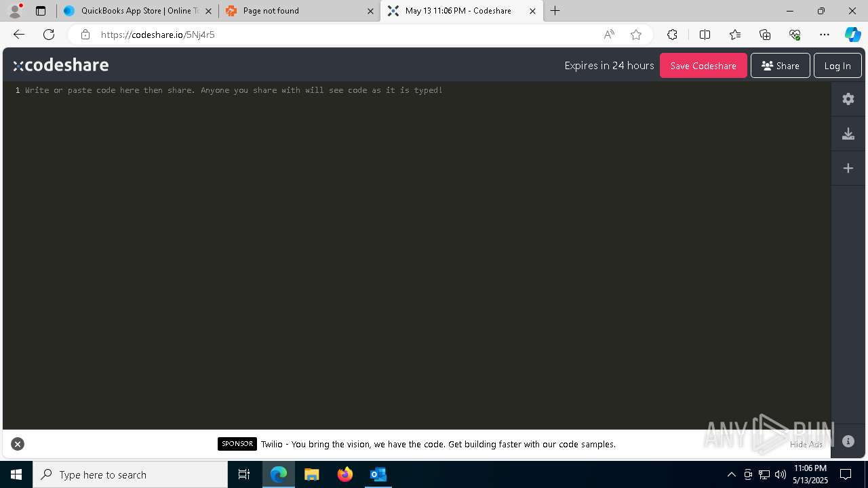Click Hide Ads link
Viewport: 868px width, 488px height.
coord(806,445)
